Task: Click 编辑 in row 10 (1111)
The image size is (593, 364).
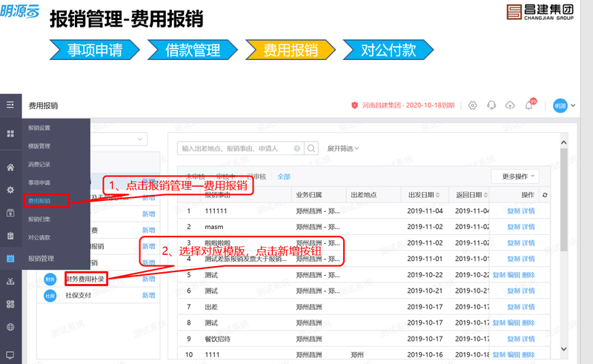Action: 514,355
